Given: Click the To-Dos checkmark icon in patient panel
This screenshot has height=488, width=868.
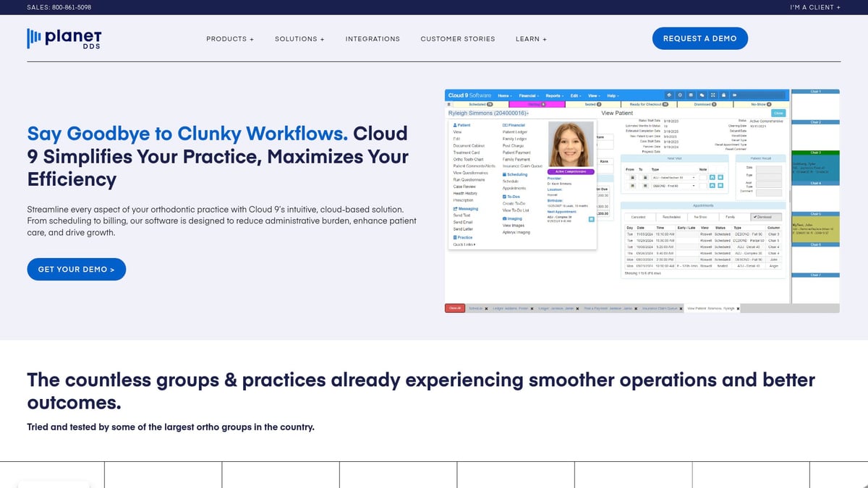Looking at the screenshot, I should click(504, 197).
